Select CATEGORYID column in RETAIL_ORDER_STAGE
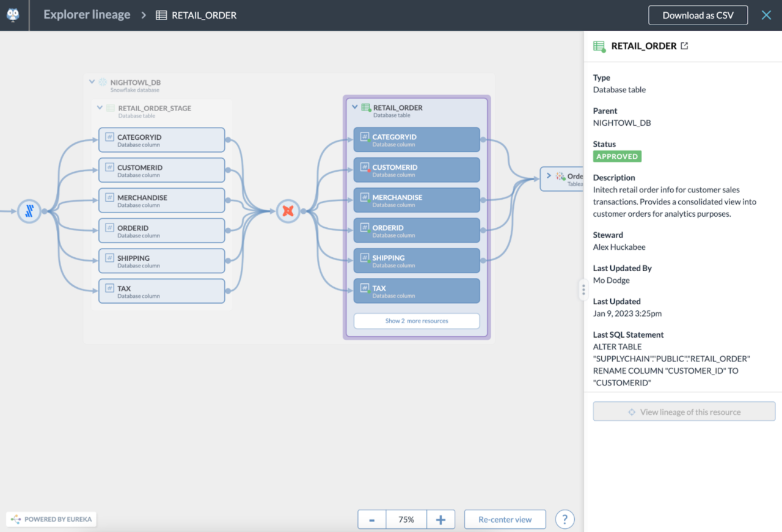The height and width of the screenshot is (532, 782). 162,140
